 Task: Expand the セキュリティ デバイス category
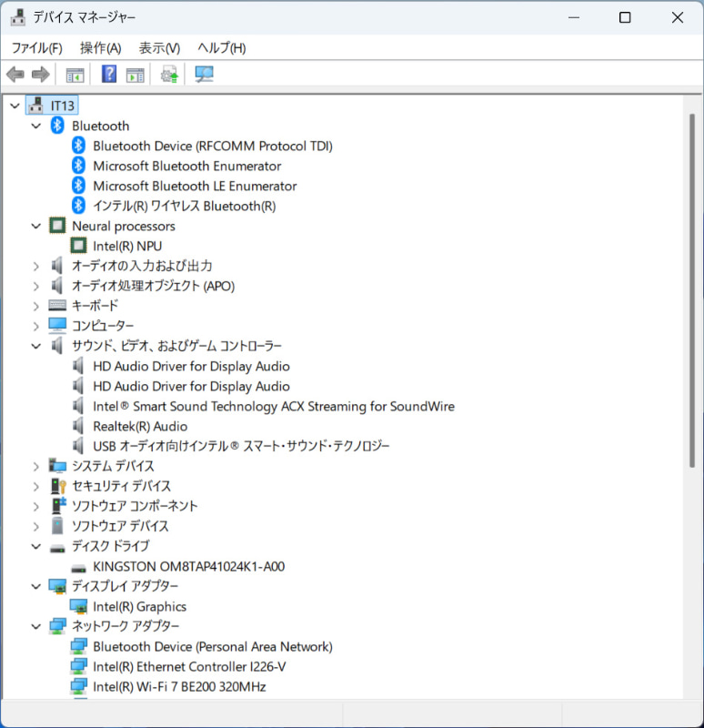(x=36, y=486)
